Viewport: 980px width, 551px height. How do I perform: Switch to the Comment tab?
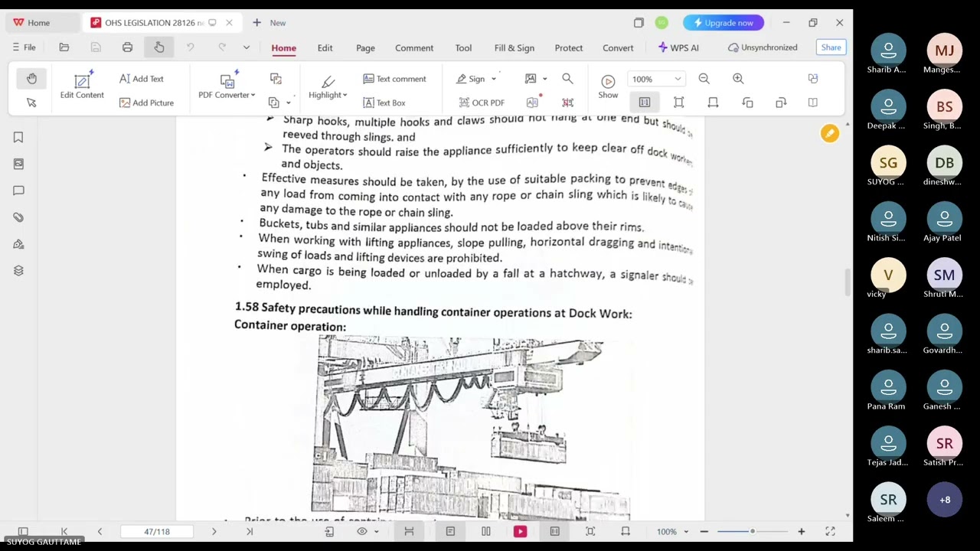tap(414, 47)
